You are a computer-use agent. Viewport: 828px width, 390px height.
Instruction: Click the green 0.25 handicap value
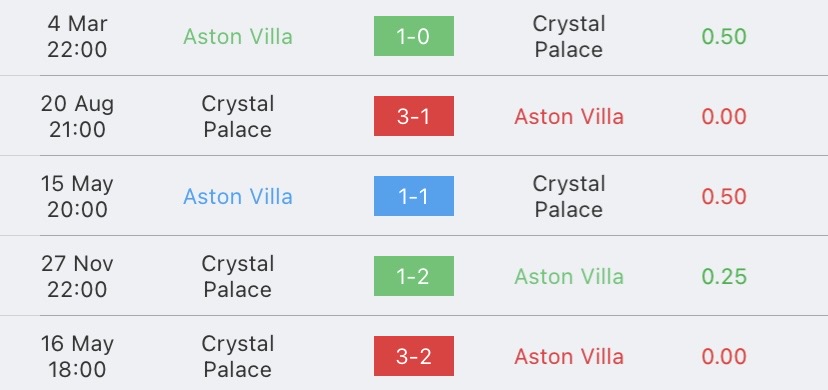724,277
